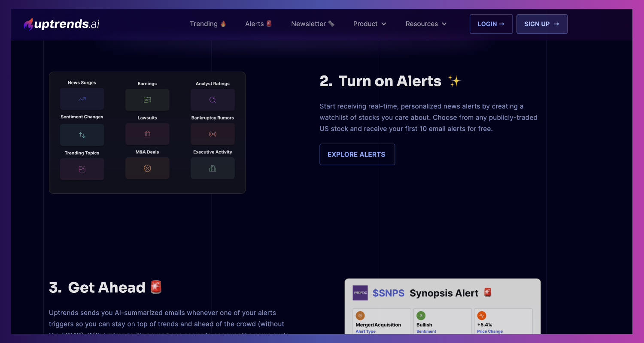Select the Trending Topics icon
The width and height of the screenshot is (644, 343).
click(x=82, y=169)
